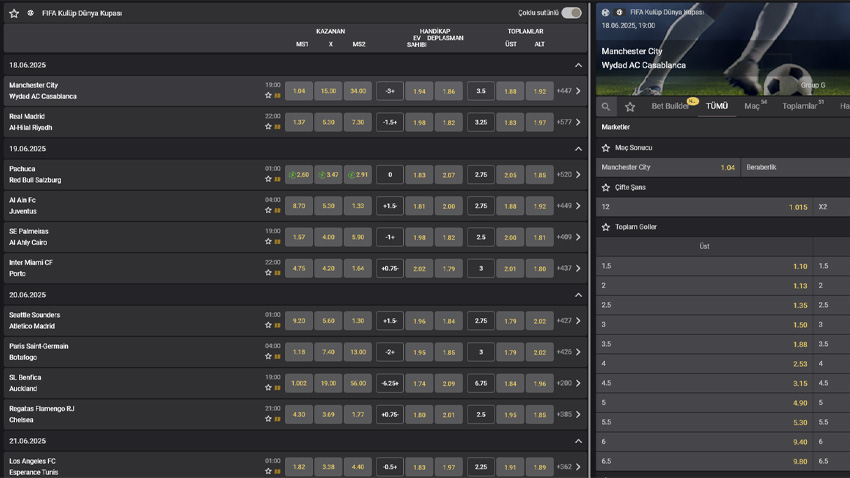
Task: Switch to the TÜMÜ tab
Action: (x=717, y=106)
